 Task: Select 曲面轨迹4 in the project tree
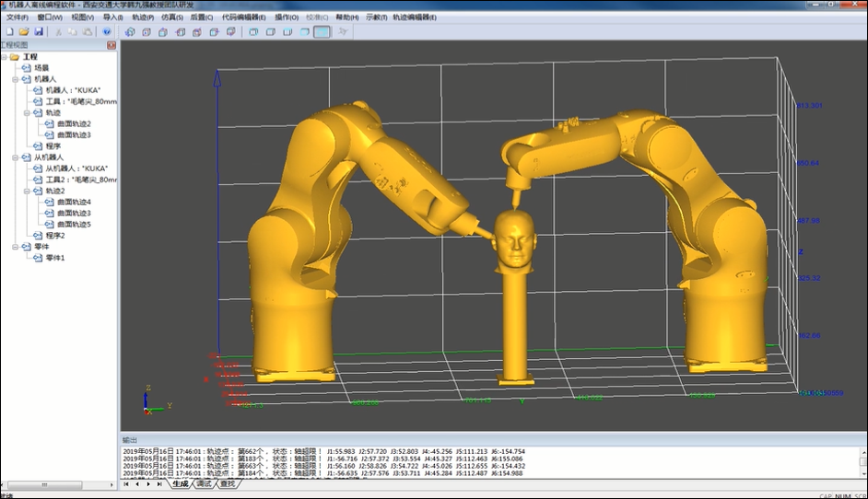[74, 202]
